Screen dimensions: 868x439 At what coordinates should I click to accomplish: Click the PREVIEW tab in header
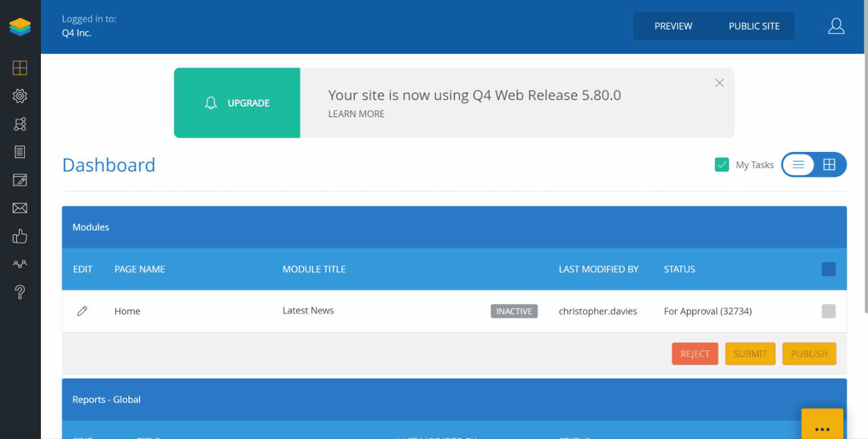coord(673,26)
